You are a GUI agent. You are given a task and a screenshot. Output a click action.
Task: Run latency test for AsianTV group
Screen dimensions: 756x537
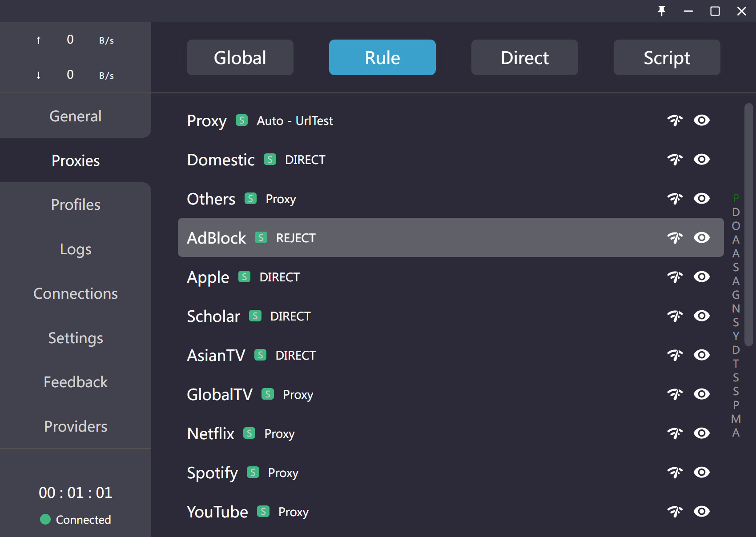pyautogui.click(x=675, y=355)
